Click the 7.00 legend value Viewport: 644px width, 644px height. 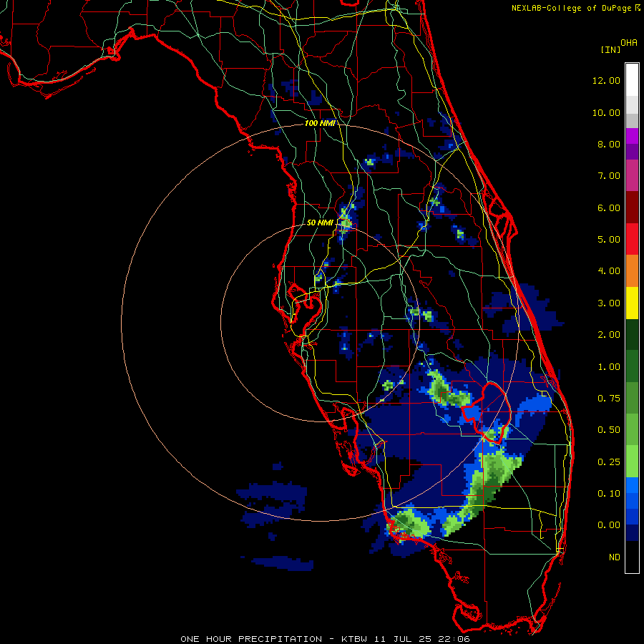(x=609, y=176)
